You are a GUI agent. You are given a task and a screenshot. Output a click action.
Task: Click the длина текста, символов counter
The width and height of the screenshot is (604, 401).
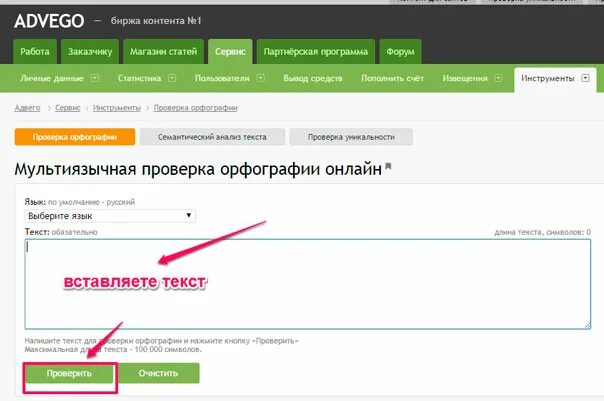tap(542, 232)
